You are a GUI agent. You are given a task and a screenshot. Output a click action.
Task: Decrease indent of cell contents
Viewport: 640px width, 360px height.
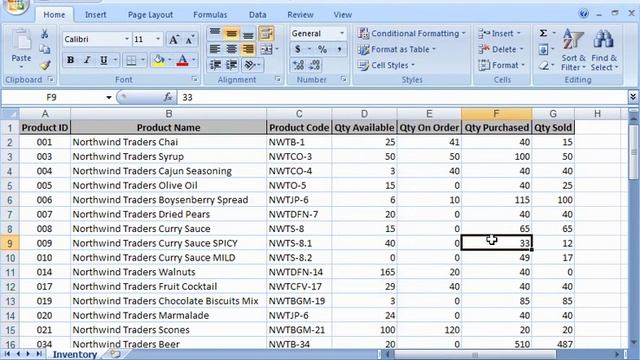tap(215, 65)
